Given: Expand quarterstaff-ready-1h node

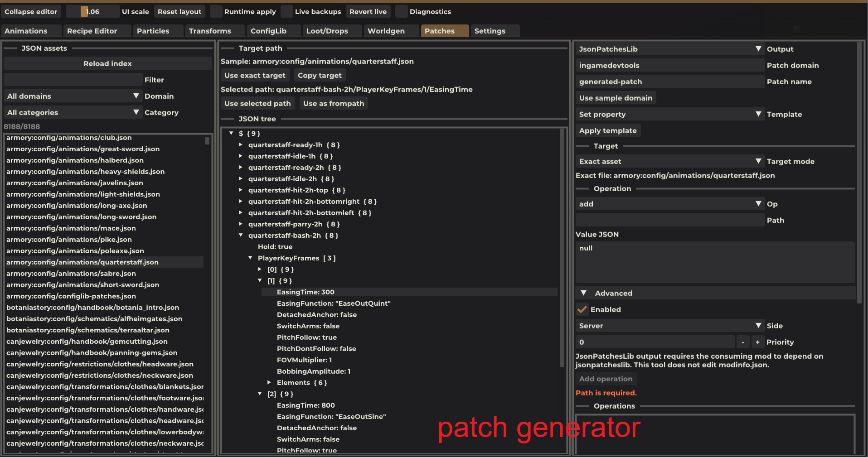Looking at the screenshot, I should coord(241,145).
